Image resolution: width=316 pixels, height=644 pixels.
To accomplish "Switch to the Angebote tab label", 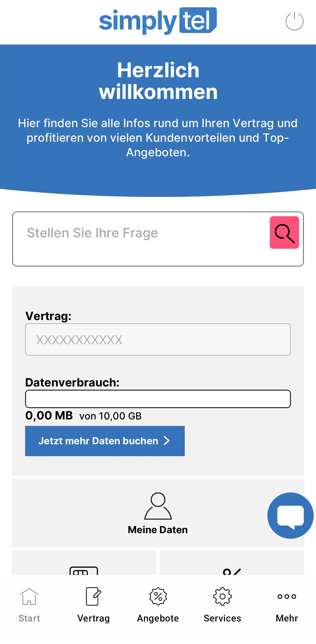I will coord(158,618).
